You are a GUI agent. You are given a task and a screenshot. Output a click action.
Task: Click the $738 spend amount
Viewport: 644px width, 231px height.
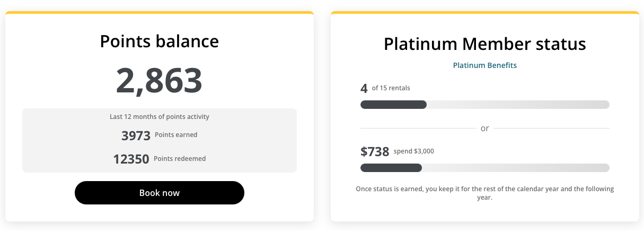point(375,151)
